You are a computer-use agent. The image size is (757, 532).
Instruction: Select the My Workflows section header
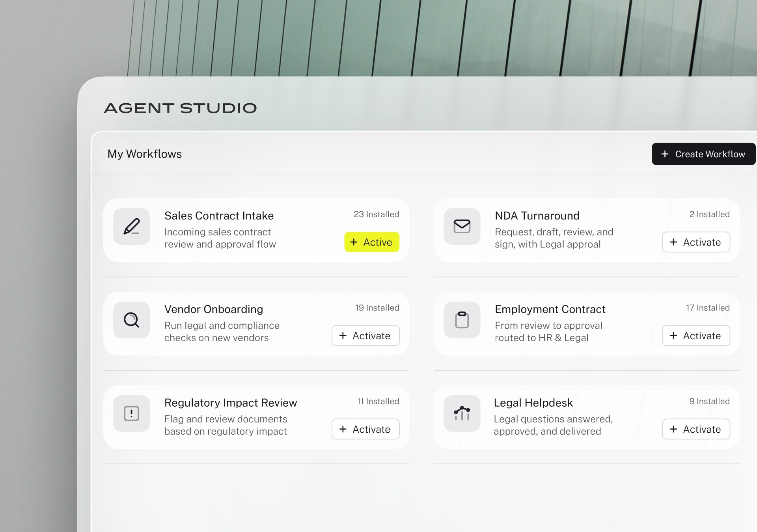point(145,154)
